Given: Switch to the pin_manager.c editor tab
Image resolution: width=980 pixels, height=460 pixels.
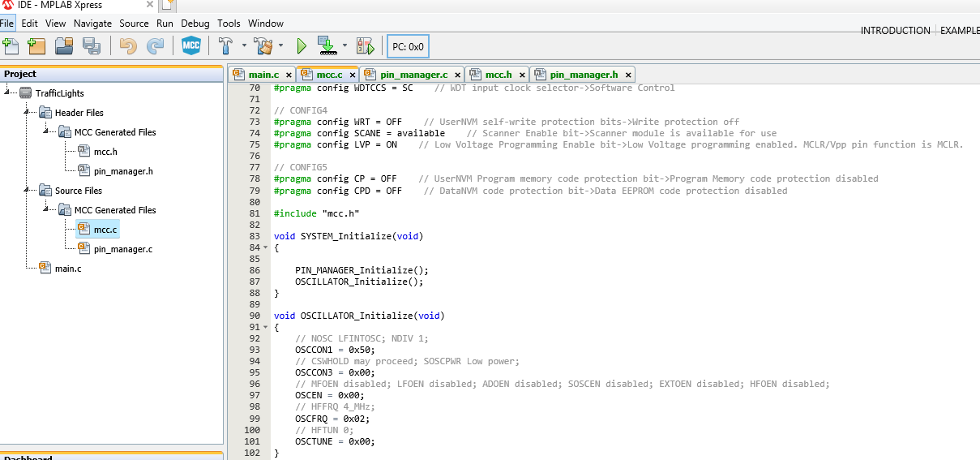Looking at the screenshot, I should (x=413, y=75).
